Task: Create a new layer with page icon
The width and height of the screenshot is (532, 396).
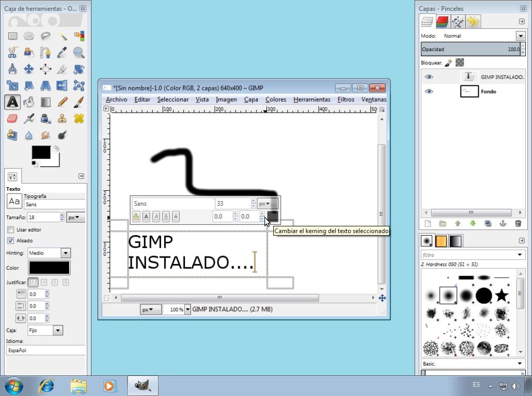Action: coord(428,224)
